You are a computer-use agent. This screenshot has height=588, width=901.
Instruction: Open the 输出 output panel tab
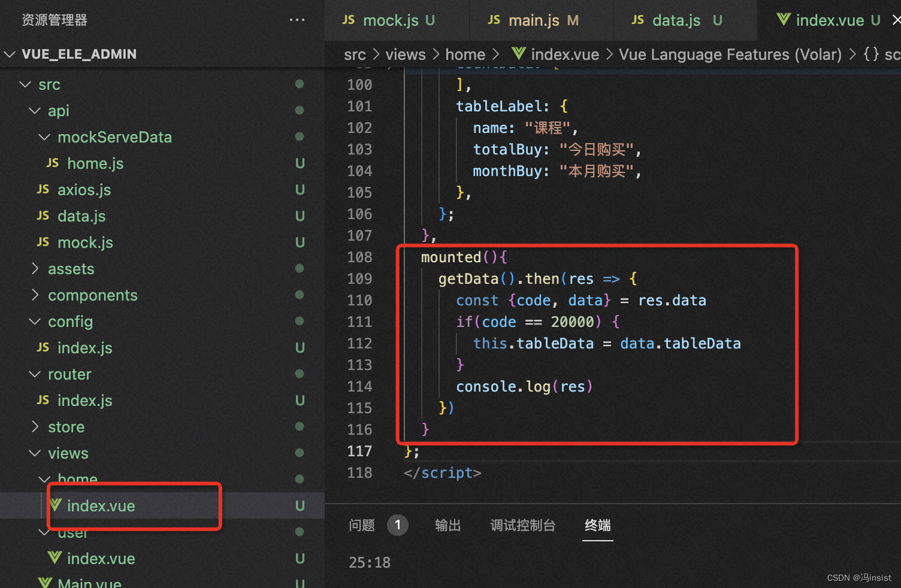[448, 525]
